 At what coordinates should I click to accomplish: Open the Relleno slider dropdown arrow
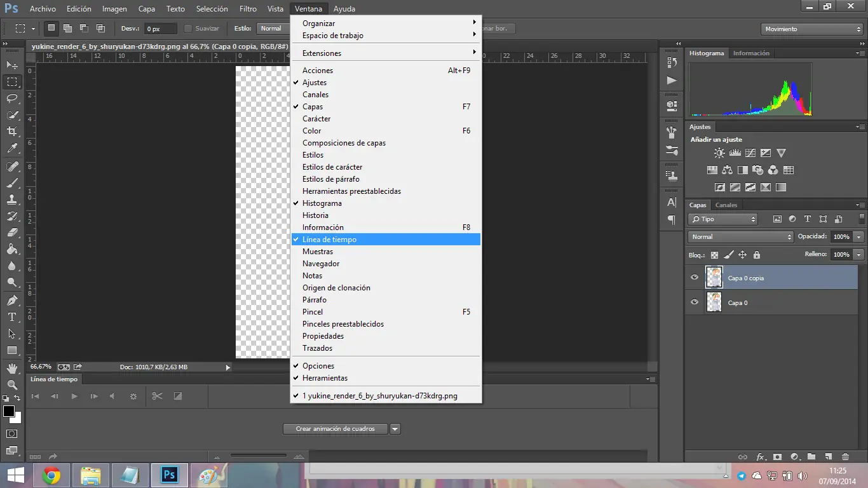[859, 255]
